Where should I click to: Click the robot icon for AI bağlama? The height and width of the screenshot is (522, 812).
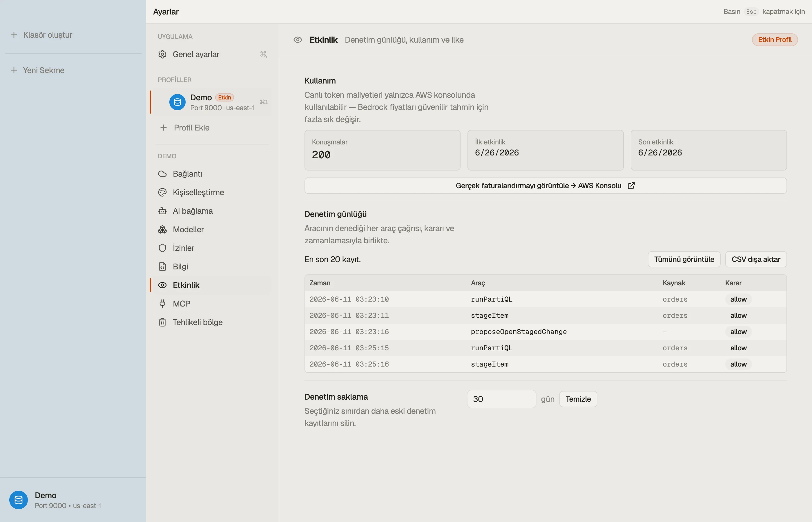(162, 211)
